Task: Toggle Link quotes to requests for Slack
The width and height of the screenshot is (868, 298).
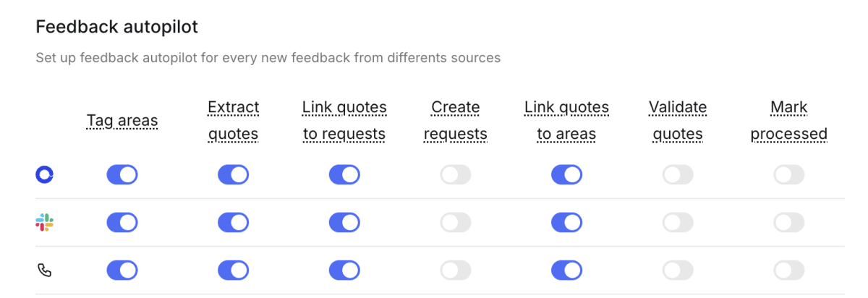Action: (x=344, y=222)
